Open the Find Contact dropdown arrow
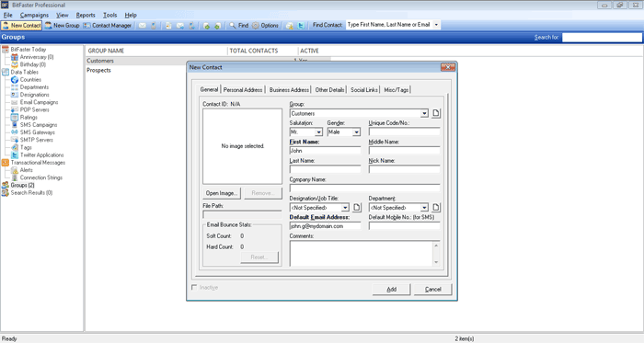This screenshot has width=644, height=343. click(436, 25)
